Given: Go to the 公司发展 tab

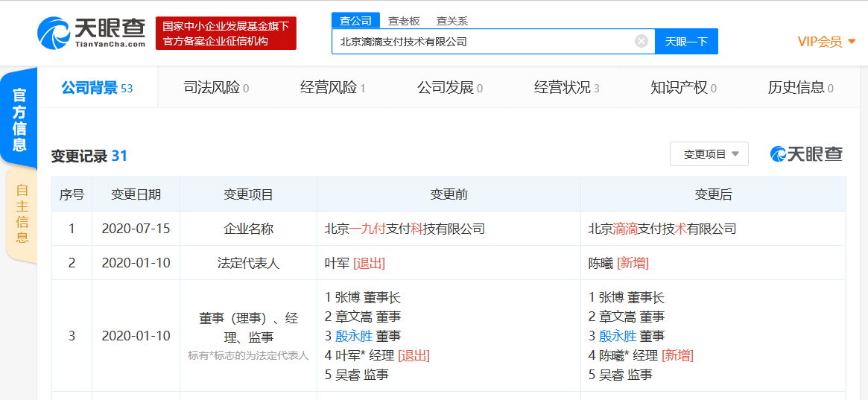Looking at the screenshot, I should [x=449, y=88].
